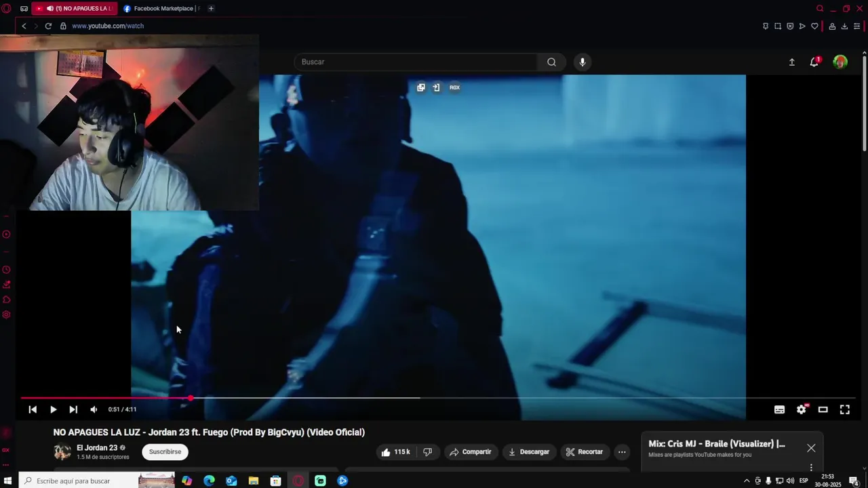Open more actions three-dots menu
Screen dimensions: 868x488
(x=622, y=452)
